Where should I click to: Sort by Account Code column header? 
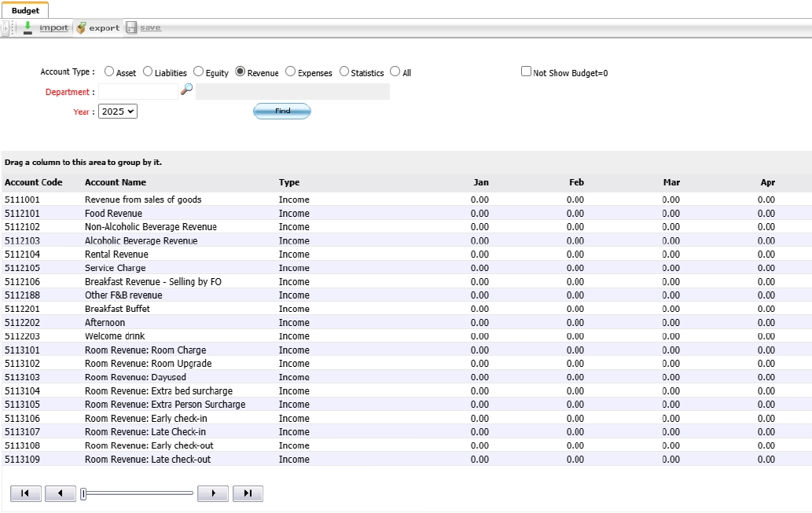click(x=33, y=182)
